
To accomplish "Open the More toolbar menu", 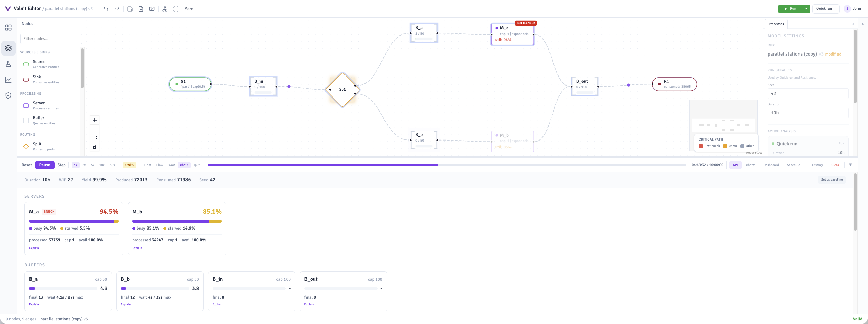I will [x=189, y=9].
